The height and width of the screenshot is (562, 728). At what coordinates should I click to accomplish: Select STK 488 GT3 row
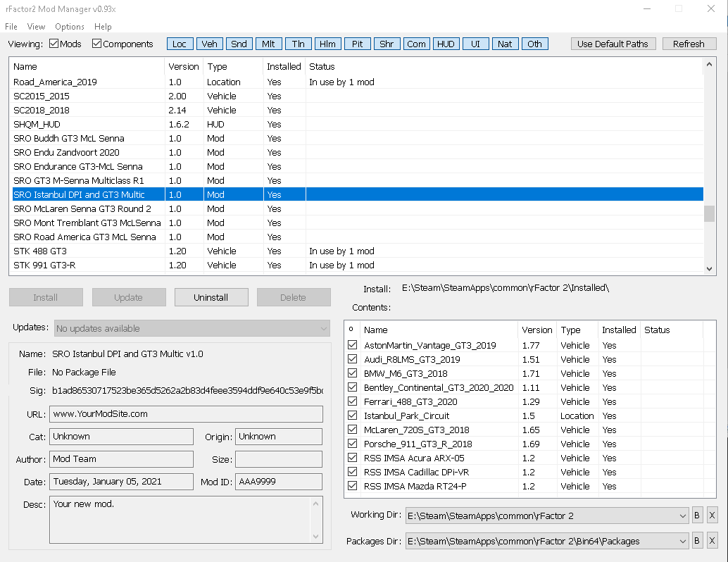pos(356,251)
